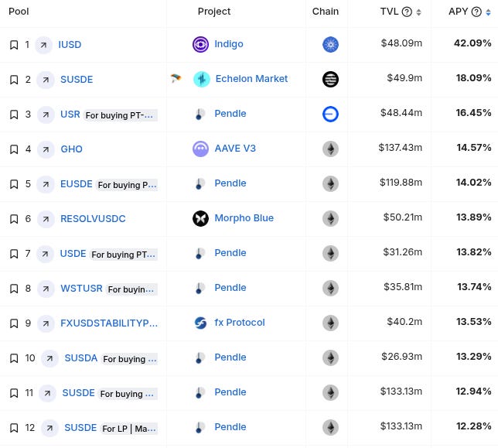
Task: Open external link arrow for row 12 SUSDE
Action: (49, 428)
